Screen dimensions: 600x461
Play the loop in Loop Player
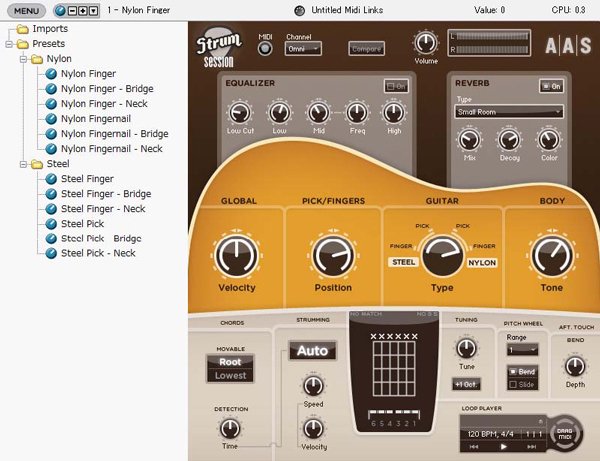[504, 446]
